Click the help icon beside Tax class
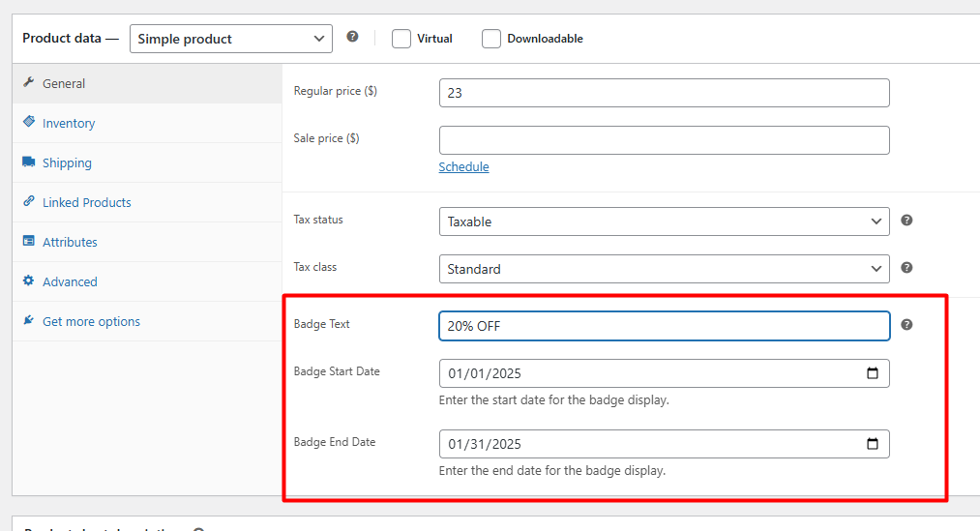 906,268
